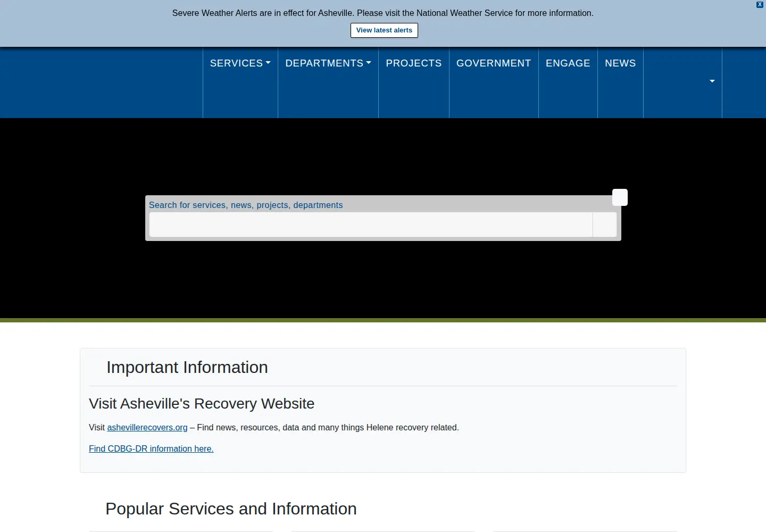766x532 pixels.
Task: Open the GOVERNMENT nav item
Action: (x=494, y=63)
